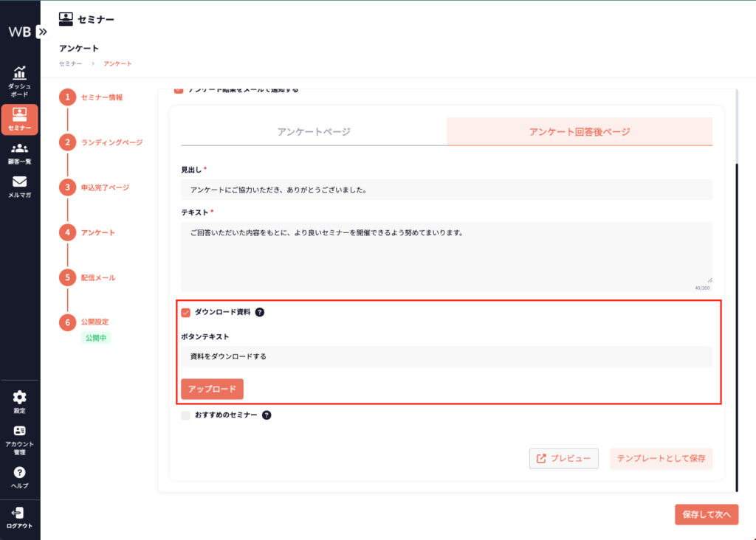This screenshot has height=540, width=756.
Task: Click the ログアウト logout icon
Action: (x=20, y=513)
